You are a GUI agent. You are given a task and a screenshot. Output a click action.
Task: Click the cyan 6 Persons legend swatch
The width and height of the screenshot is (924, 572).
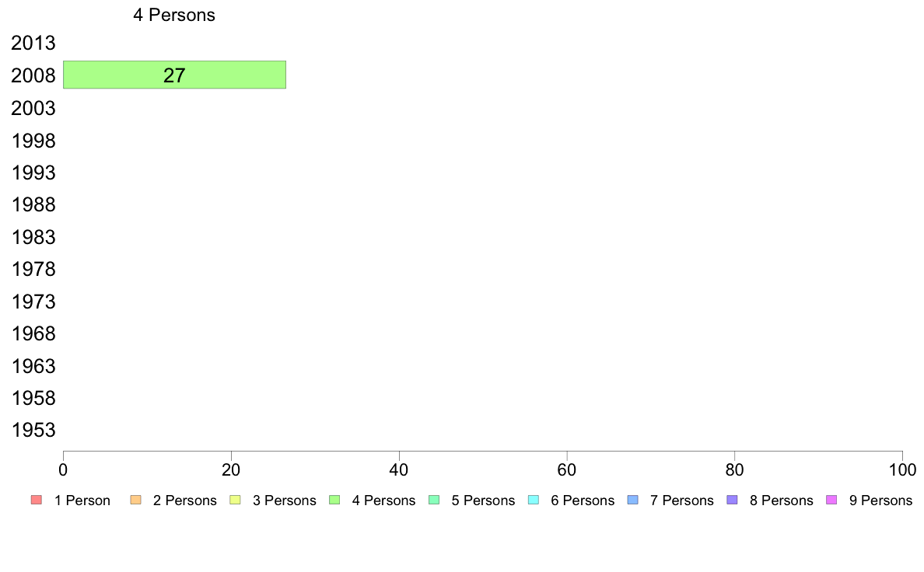tap(534, 500)
